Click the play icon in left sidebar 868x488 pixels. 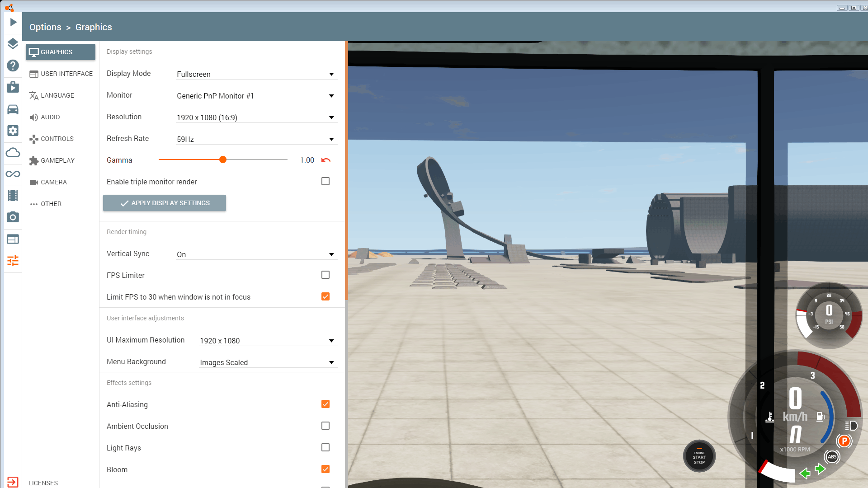(13, 22)
